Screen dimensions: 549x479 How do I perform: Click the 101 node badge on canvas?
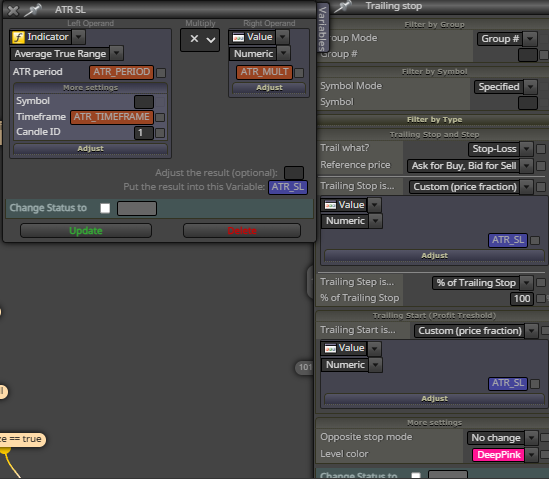pos(304,367)
